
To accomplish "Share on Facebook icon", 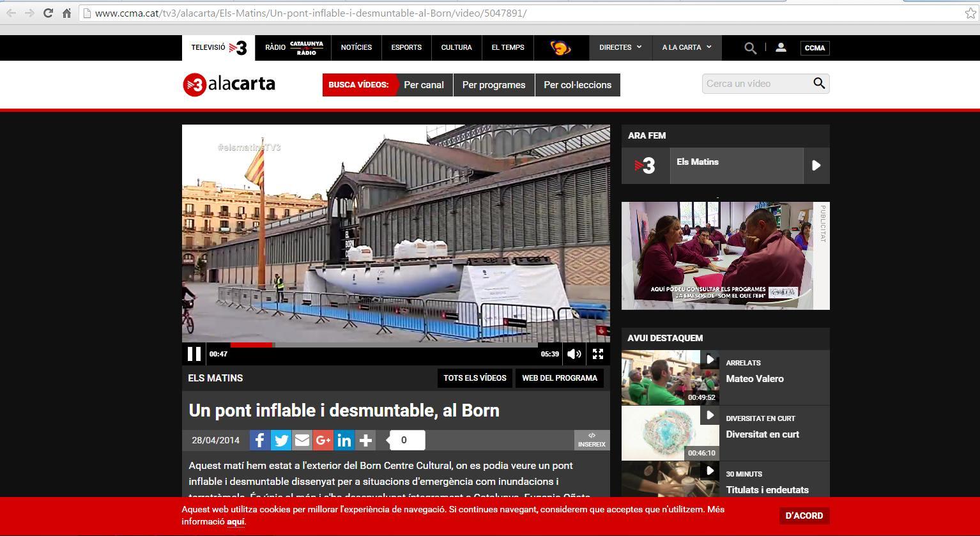I will [259, 440].
